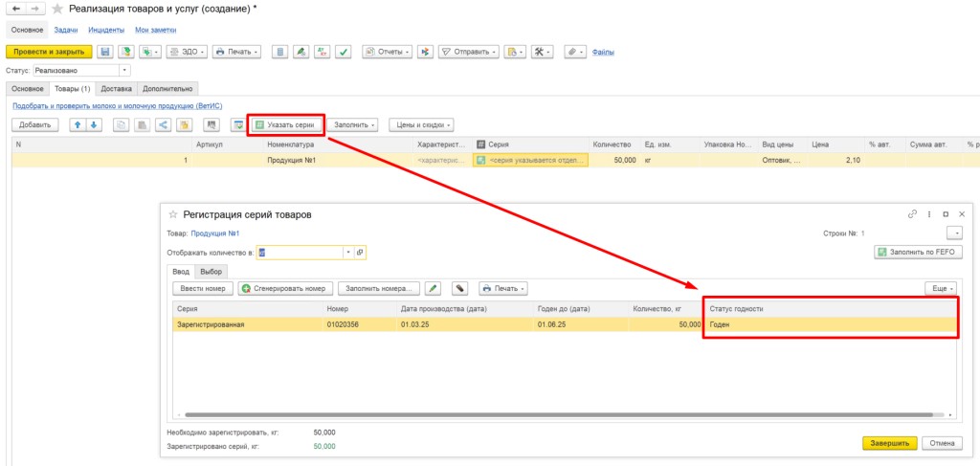This screenshot has height=466, width=980.
Task: Click the colorful arrow icon after Отчеты
Action: (425, 52)
